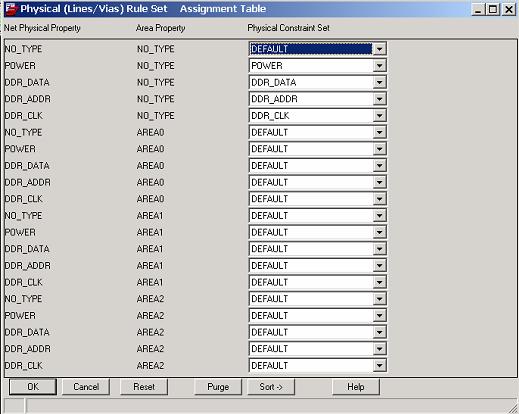The image size is (519, 414).
Task: Click the Purge button
Action: (x=218, y=387)
